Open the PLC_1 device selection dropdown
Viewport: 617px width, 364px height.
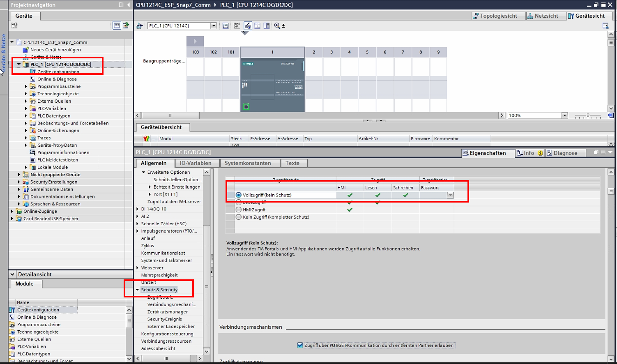214,26
